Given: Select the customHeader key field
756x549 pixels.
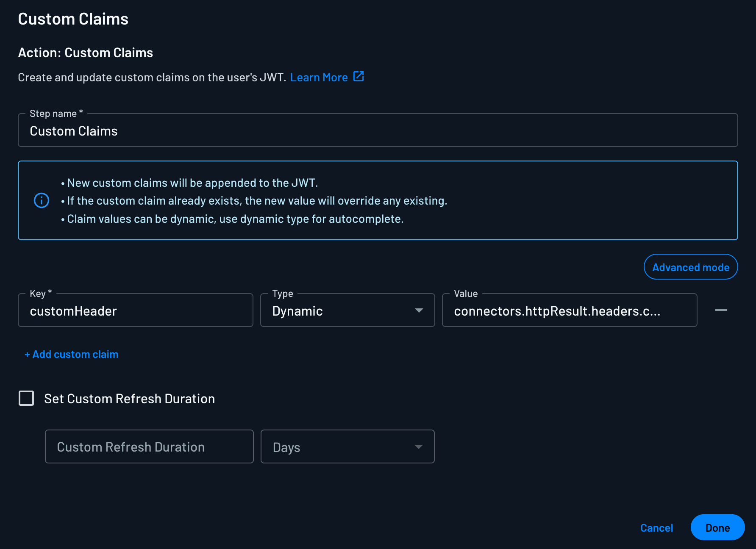Looking at the screenshot, I should 135,311.
